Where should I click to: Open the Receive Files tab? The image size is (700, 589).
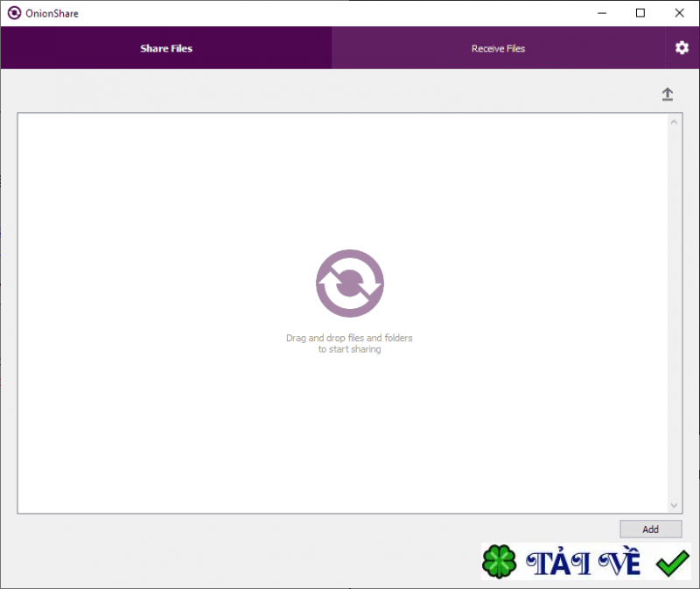click(498, 48)
